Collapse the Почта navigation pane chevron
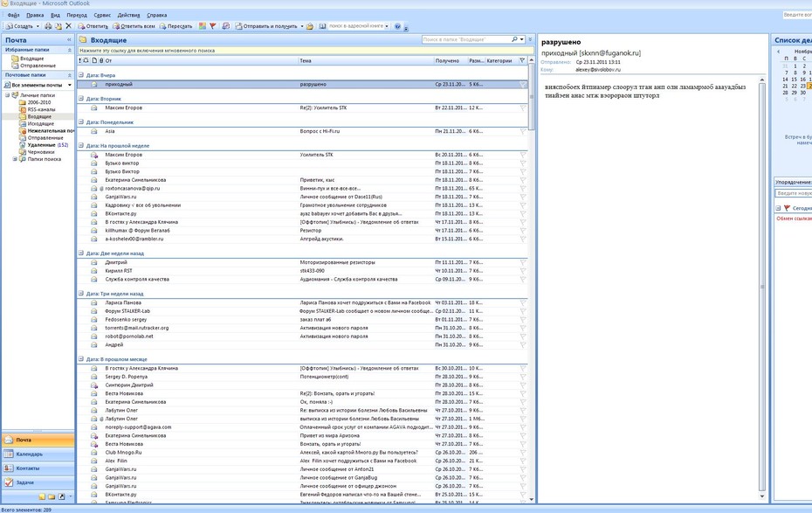This screenshot has width=812, height=513. pos(69,40)
